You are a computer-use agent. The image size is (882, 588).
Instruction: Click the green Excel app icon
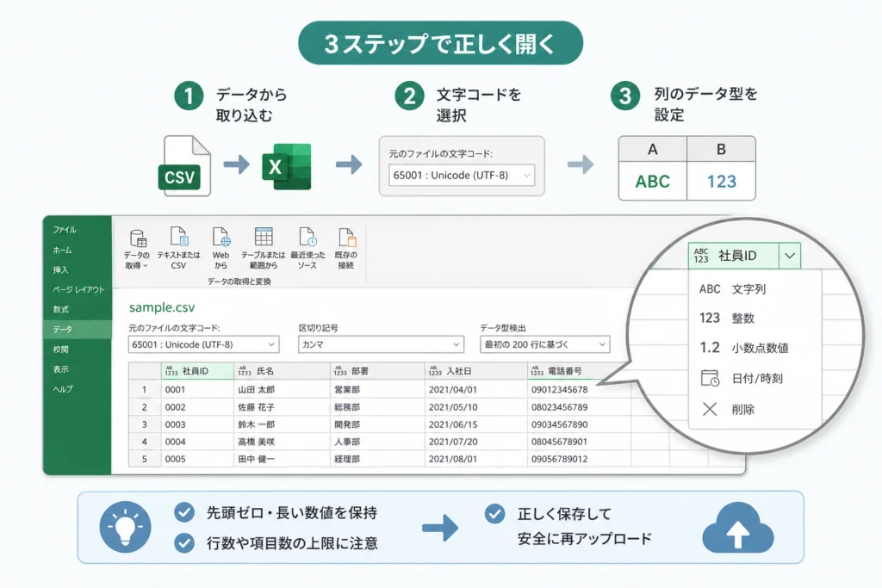287,166
